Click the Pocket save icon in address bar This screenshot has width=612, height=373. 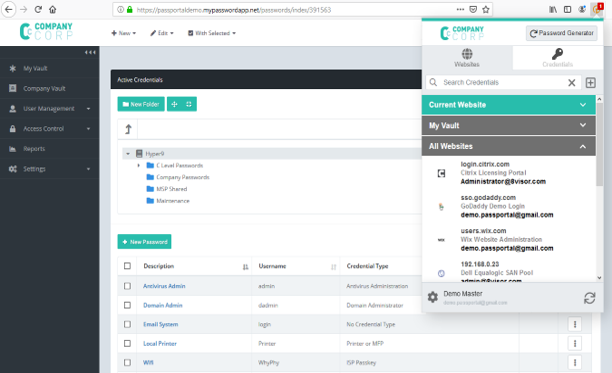click(x=473, y=9)
